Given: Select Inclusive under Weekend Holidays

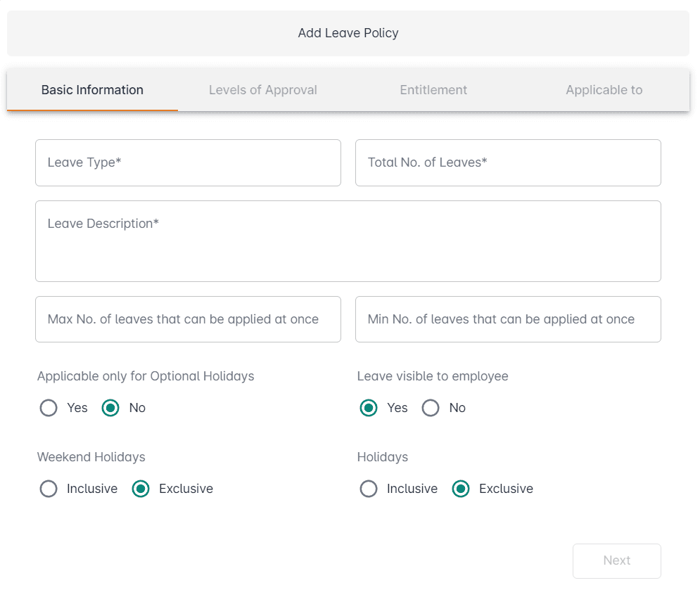Looking at the screenshot, I should coord(49,489).
